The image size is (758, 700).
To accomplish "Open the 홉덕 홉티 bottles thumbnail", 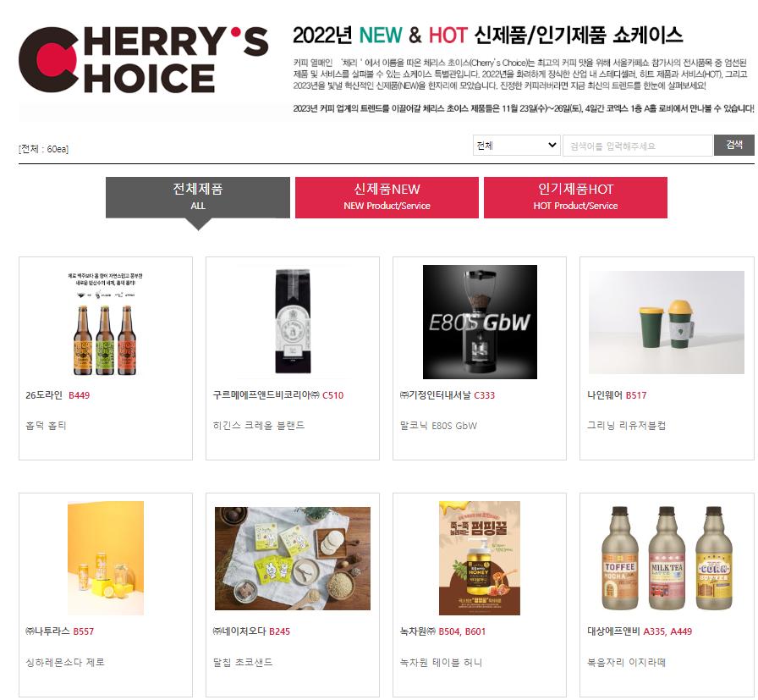I will 106,322.
